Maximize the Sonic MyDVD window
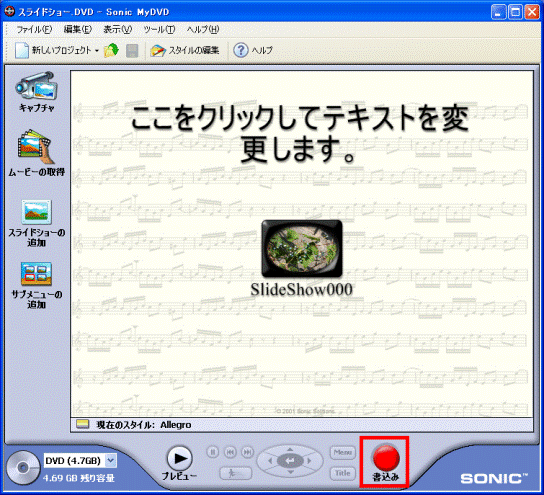 tap(515, 12)
